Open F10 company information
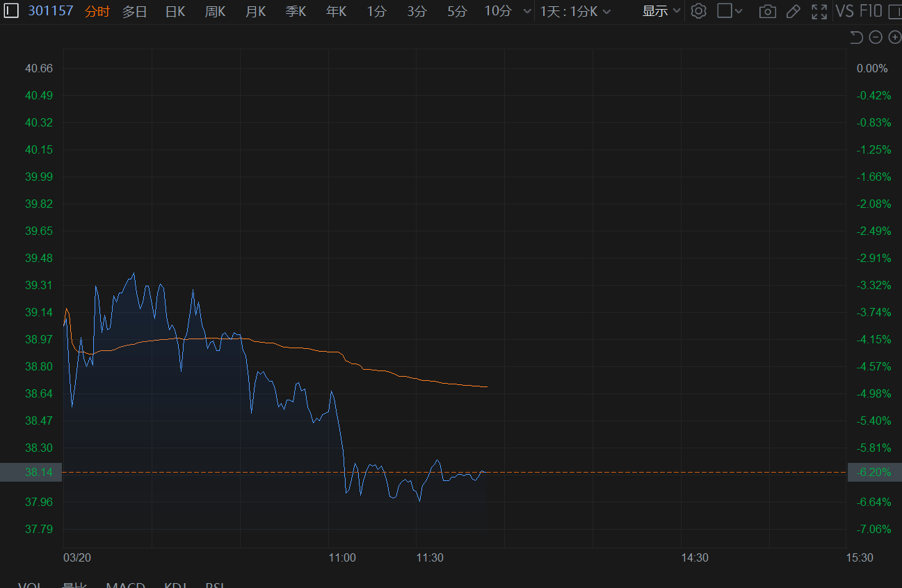This screenshot has height=588, width=902. click(871, 11)
